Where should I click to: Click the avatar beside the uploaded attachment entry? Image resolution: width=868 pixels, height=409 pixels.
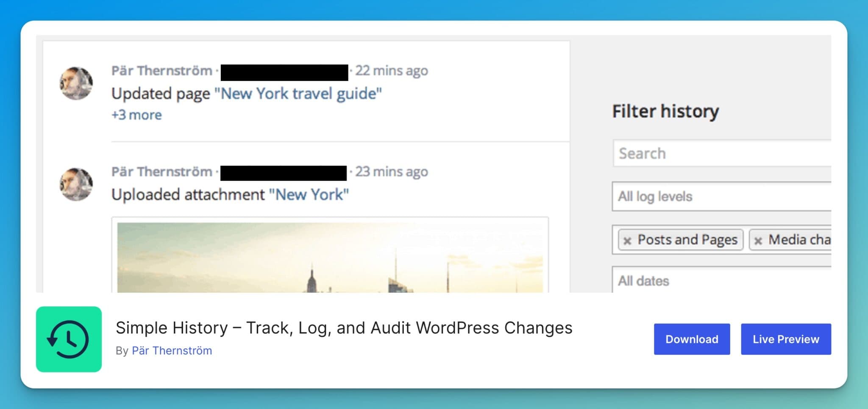click(76, 185)
